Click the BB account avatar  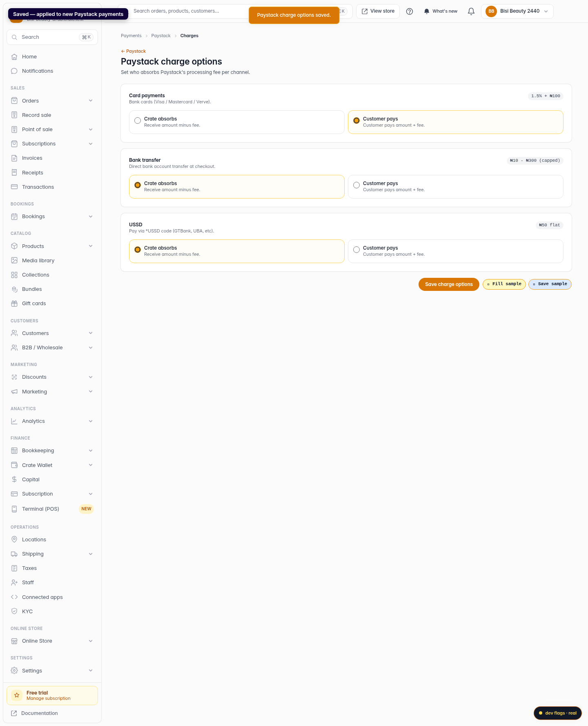coord(491,11)
